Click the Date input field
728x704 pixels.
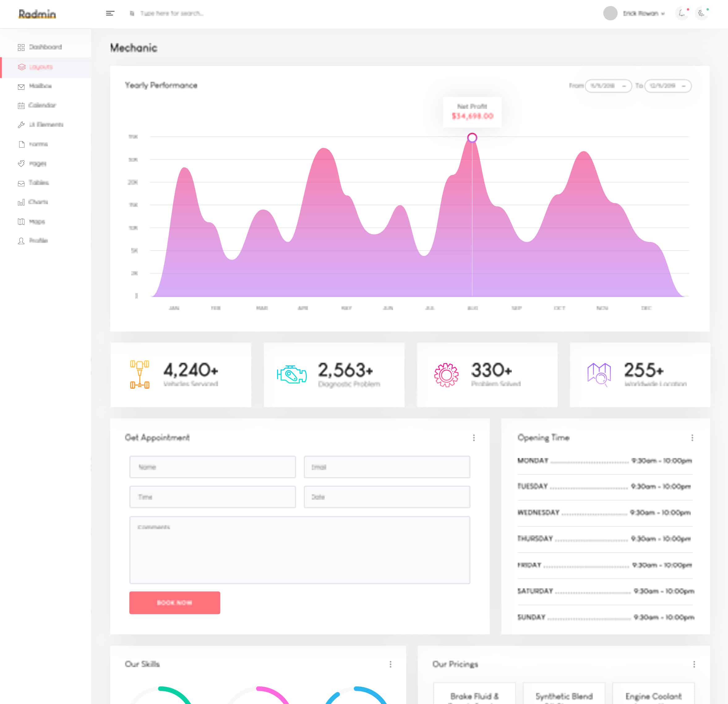coord(387,497)
